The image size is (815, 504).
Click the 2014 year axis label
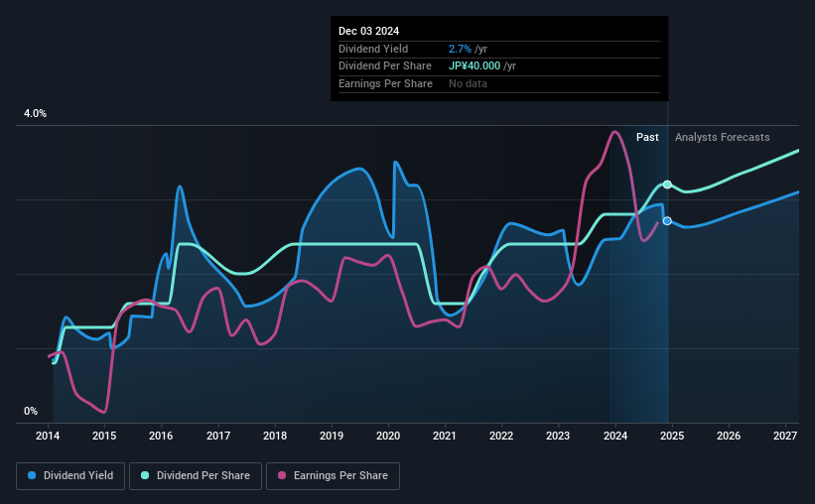click(x=48, y=436)
